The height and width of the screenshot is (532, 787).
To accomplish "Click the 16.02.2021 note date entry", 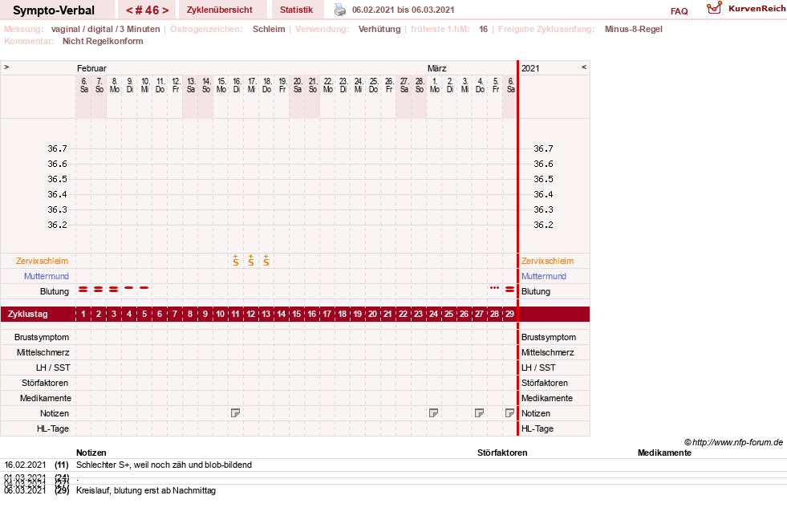I will click(x=25, y=465).
